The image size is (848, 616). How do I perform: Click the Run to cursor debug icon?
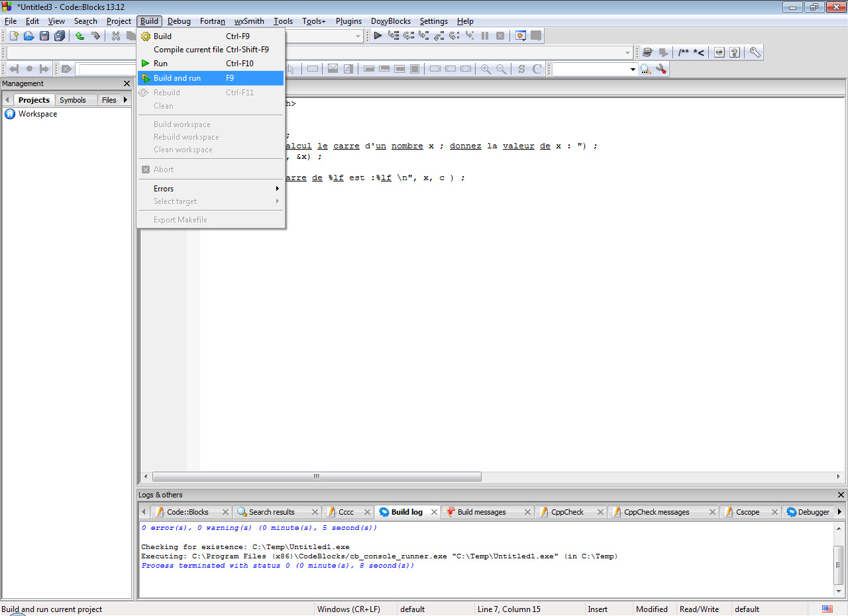[x=394, y=36]
